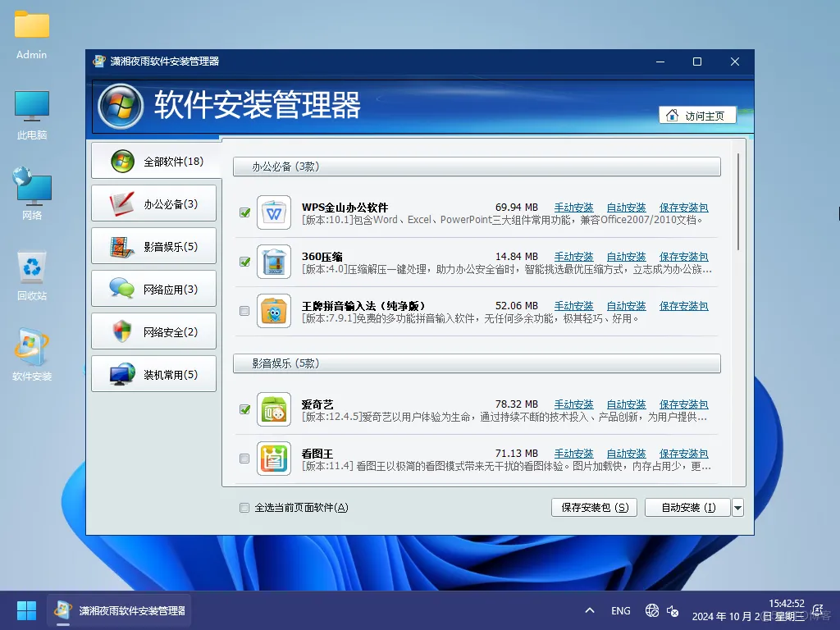The width and height of the screenshot is (840, 630).
Task: Click 保存安装包 link for 王牌拼音输入法
Action: [683, 306]
